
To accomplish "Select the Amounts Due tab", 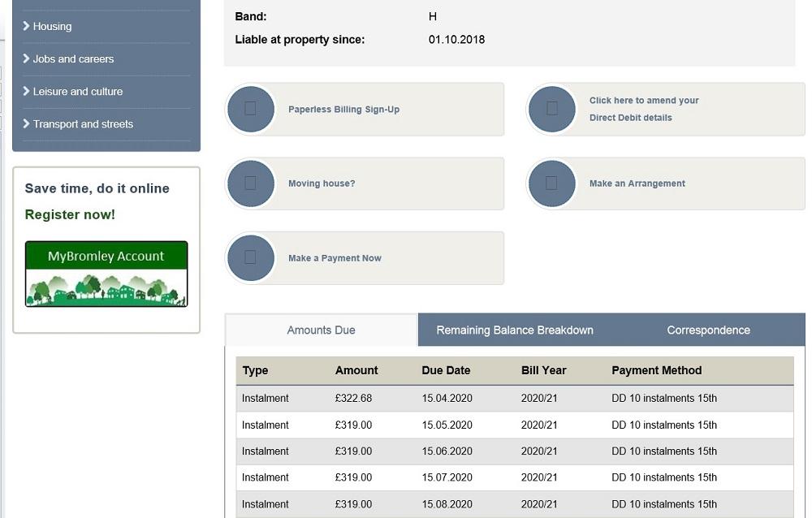I will (x=321, y=330).
